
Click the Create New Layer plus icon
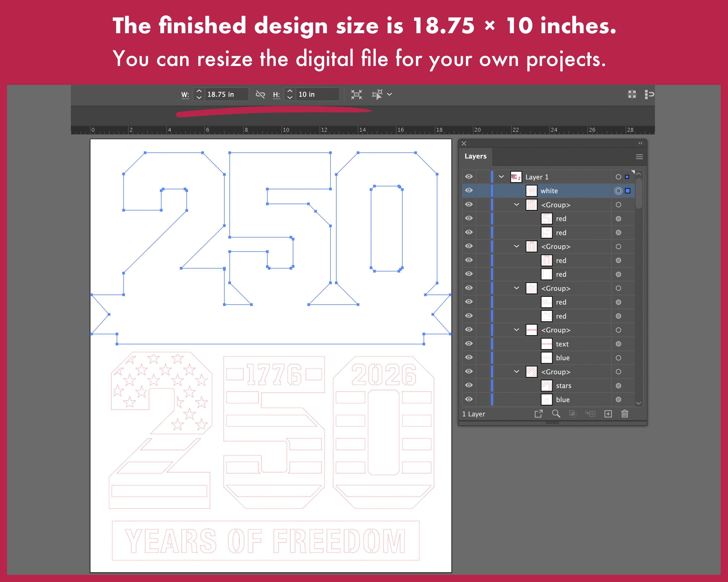(x=608, y=414)
